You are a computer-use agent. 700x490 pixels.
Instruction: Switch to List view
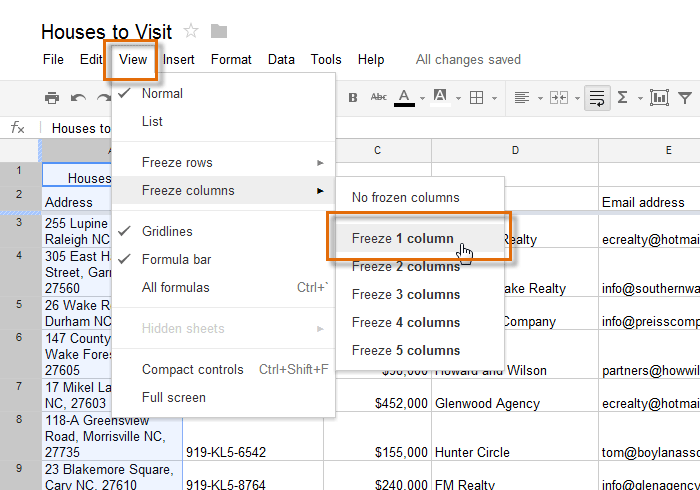click(223, 121)
